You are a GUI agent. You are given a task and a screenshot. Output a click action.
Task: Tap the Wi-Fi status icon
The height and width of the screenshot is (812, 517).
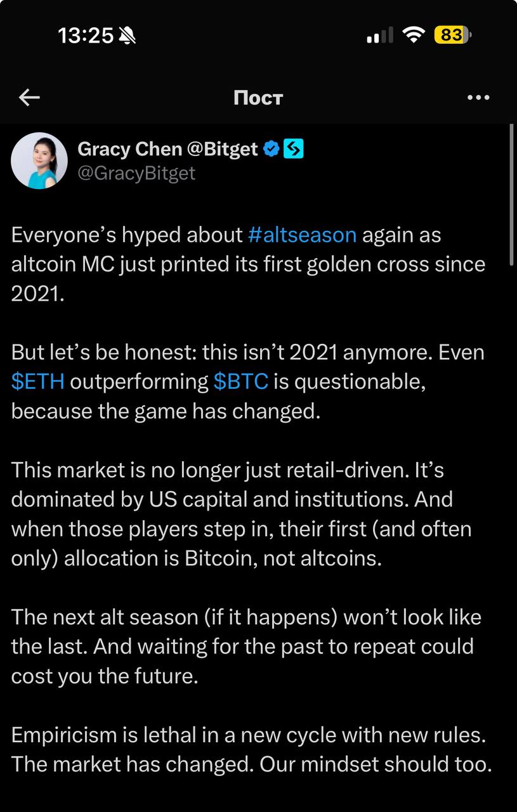(415, 36)
